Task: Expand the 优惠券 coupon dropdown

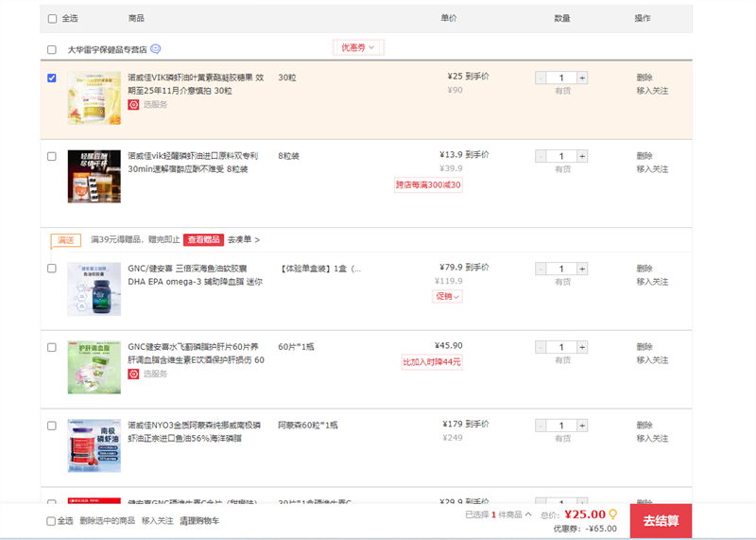Action: 358,47
